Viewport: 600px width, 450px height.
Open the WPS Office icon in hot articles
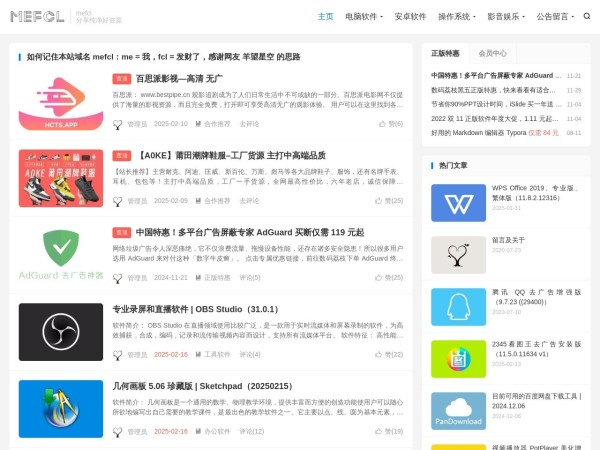pos(458,203)
